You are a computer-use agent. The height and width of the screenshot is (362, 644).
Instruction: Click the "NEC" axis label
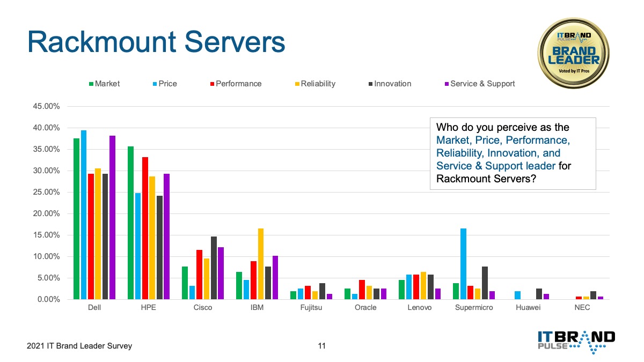pyautogui.click(x=582, y=308)
